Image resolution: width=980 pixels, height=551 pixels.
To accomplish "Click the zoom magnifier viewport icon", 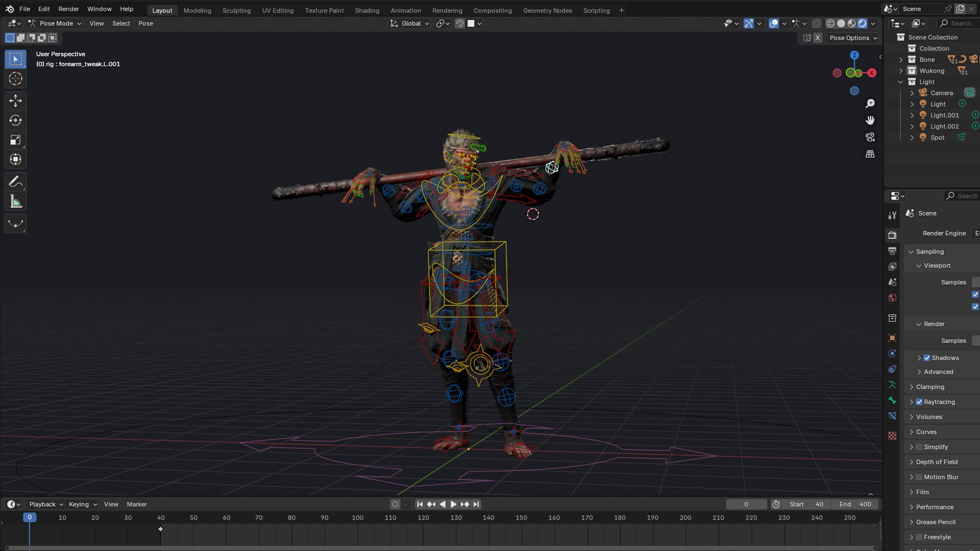I will 870,104.
